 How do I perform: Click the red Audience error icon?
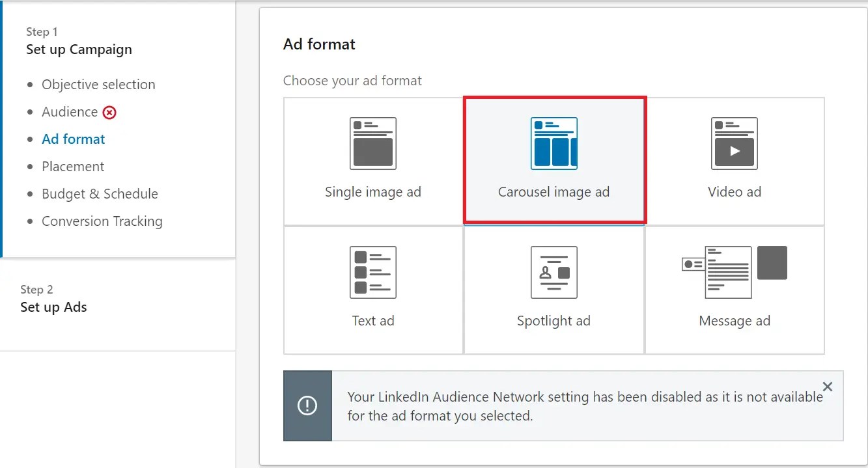[109, 113]
